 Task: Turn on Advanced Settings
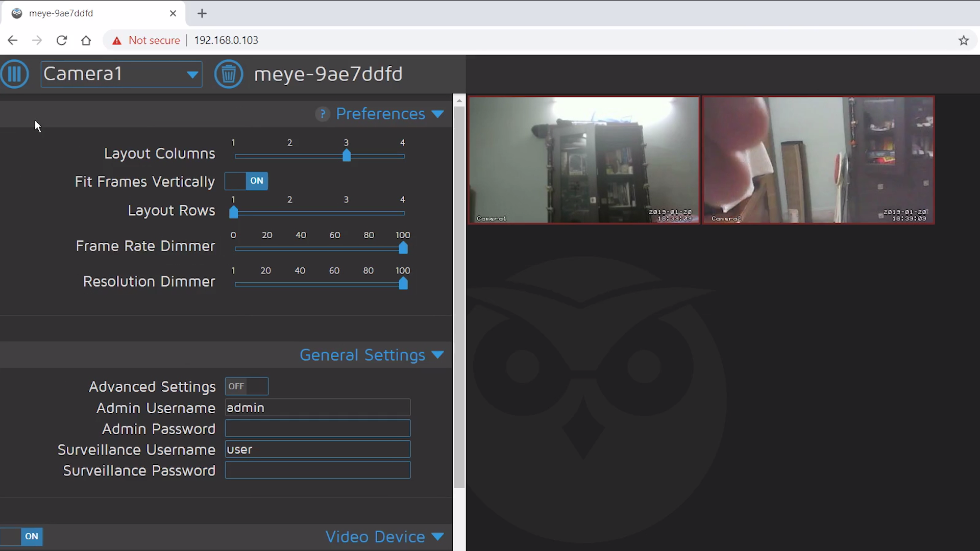point(247,386)
